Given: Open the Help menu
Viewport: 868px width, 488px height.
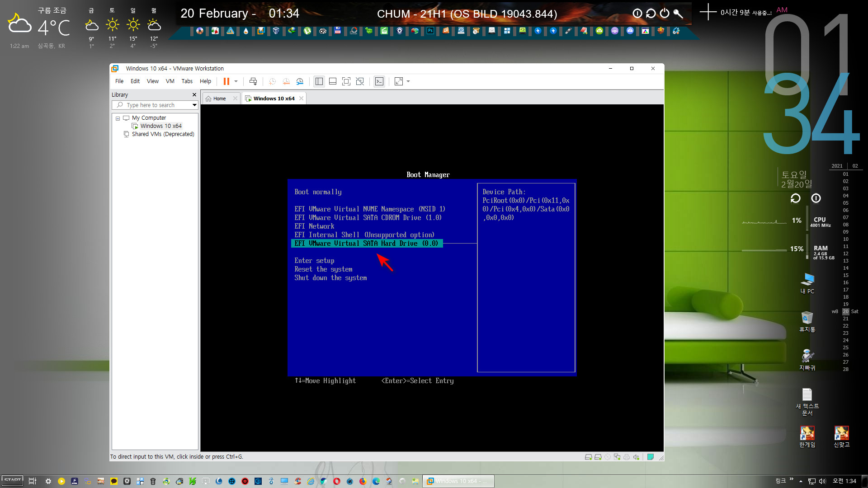Looking at the screenshot, I should (x=206, y=81).
